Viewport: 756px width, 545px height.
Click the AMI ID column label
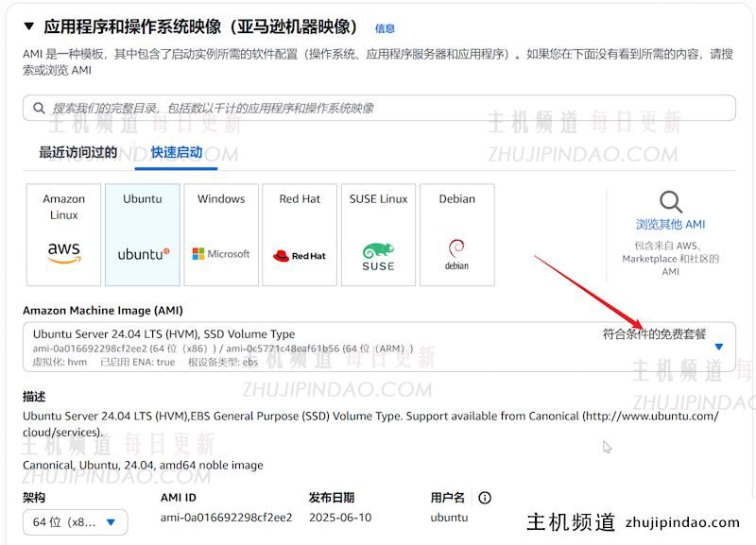pyautogui.click(x=179, y=498)
